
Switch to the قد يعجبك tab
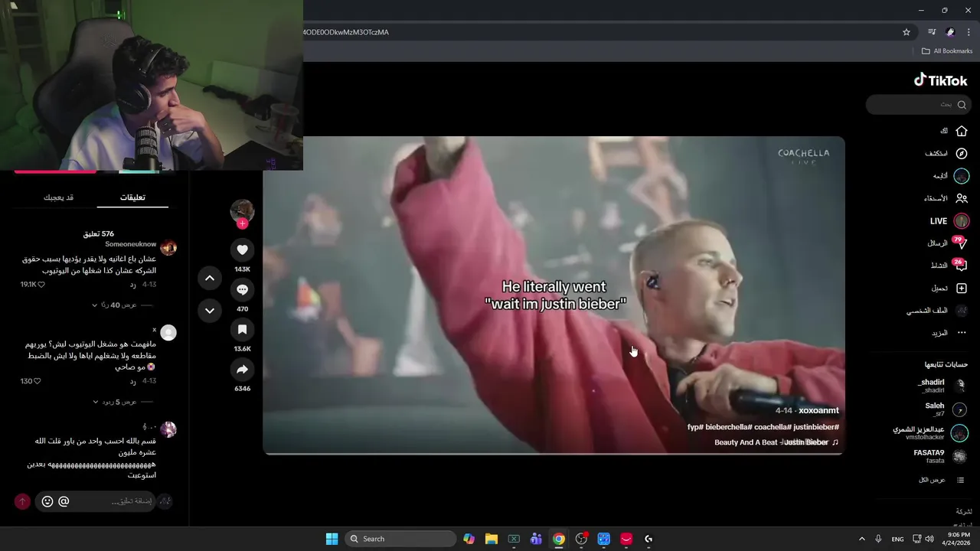tap(59, 197)
